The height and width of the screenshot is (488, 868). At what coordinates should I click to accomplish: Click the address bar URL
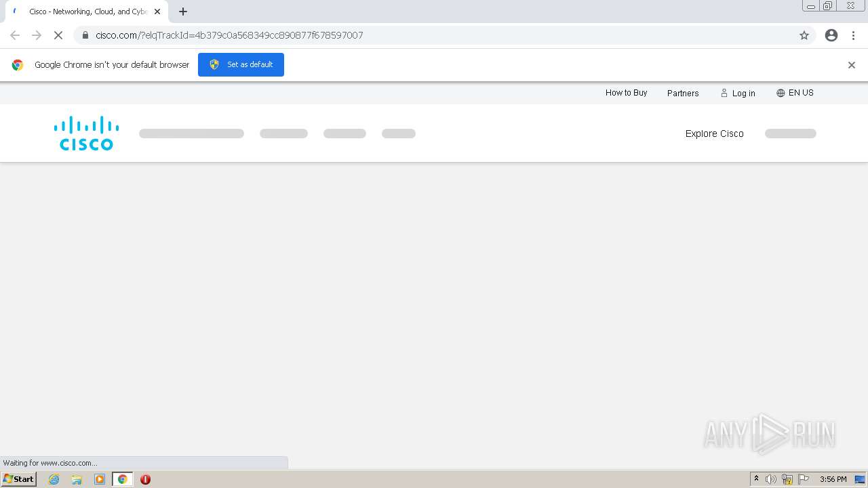(229, 35)
